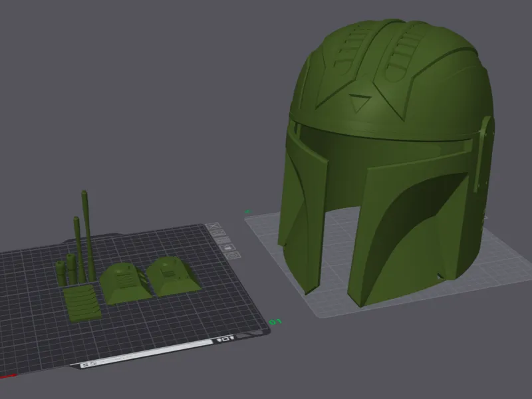
Task: Open plate settings gear icon on plate 01
Action: click(x=233, y=255)
